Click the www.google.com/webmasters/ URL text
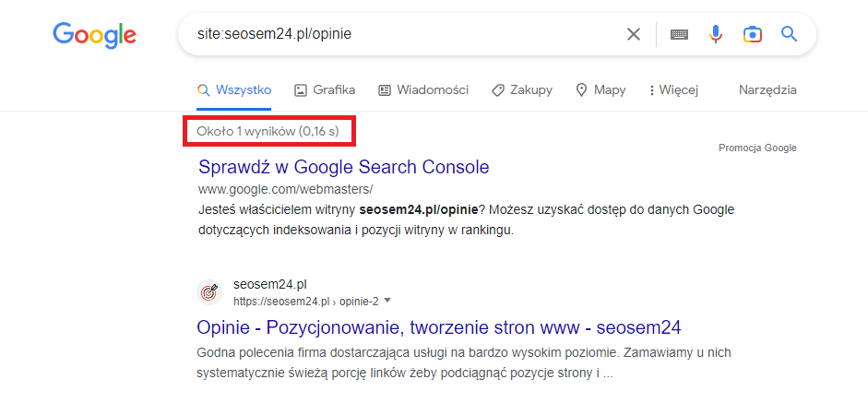Screen dimensions: 868x403 [x=285, y=189]
